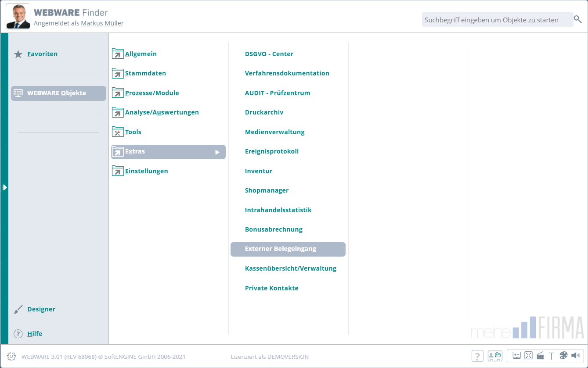Click the speaker sound icon
This screenshot has width=588, height=368.
click(x=575, y=356)
